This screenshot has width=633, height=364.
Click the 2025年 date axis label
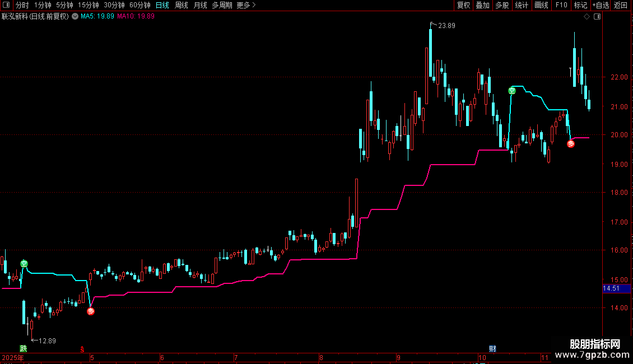click(x=13, y=357)
